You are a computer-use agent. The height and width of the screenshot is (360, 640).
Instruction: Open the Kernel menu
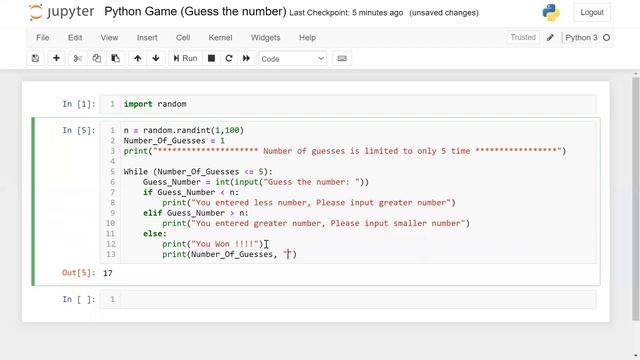220,38
